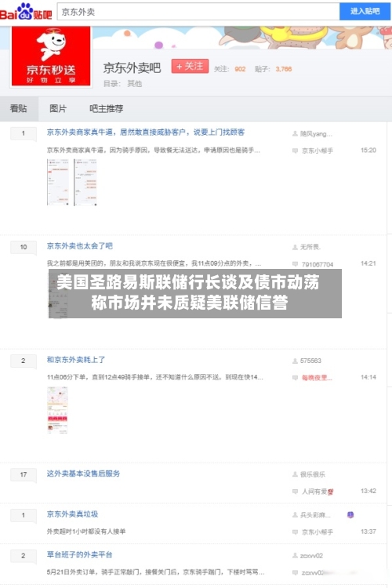Open last replier 791067704
Image resolution: width=392 pixels, height=588 pixels.
pos(318,264)
